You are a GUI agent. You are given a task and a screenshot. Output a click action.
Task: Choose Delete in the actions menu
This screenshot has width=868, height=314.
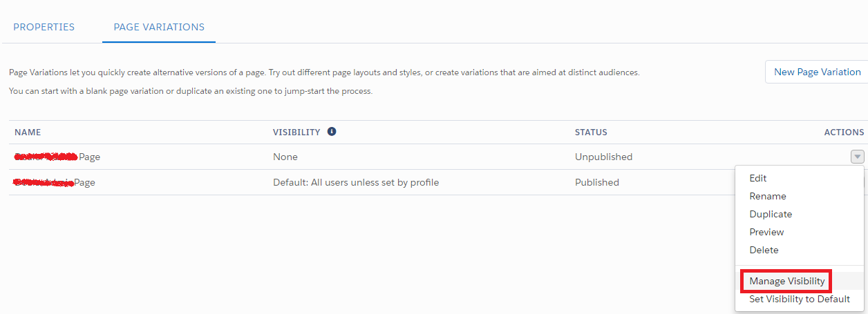click(764, 250)
